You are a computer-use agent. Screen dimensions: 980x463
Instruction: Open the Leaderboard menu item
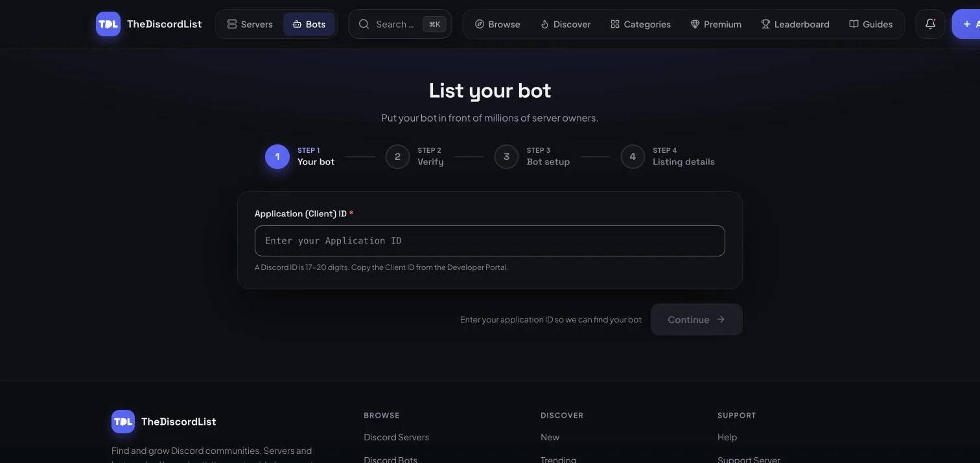[795, 24]
